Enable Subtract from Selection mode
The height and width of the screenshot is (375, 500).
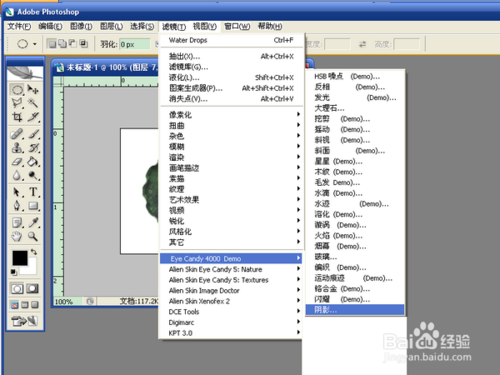[x=73, y=44]
